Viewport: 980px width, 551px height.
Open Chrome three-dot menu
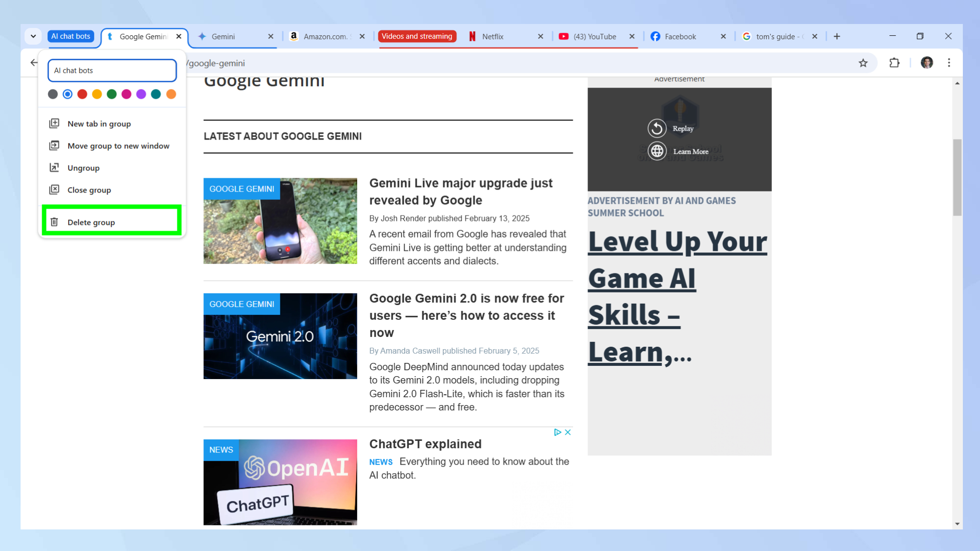coord(949,63)
